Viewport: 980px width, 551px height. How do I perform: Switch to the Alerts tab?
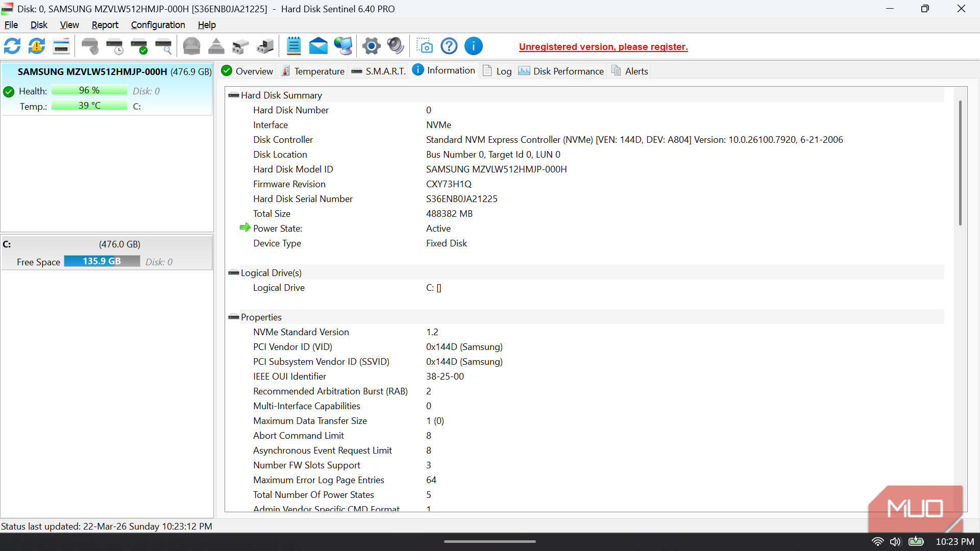[630, 71]
